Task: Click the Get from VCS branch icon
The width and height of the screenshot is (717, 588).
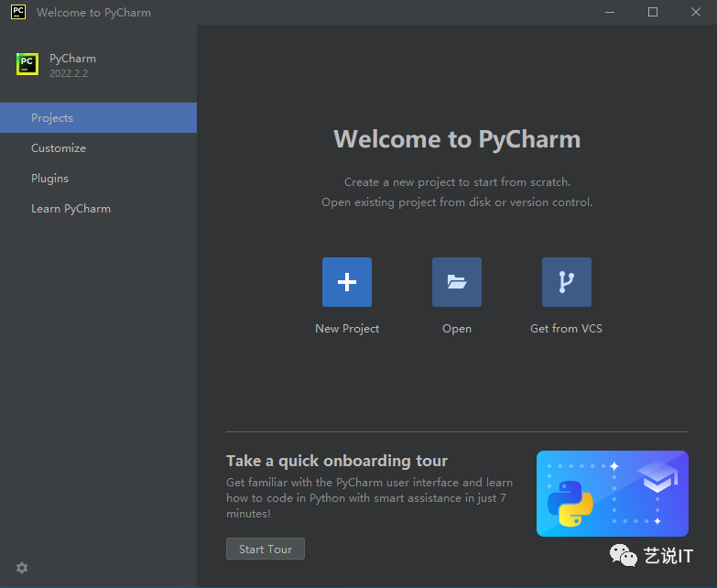Action: 567,282
